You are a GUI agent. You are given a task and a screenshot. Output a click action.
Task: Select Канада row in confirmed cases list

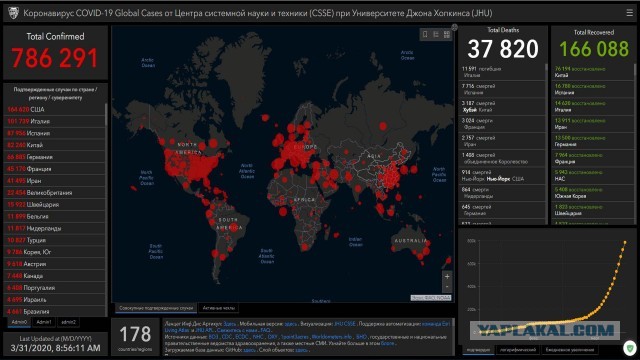pos(54,276)
